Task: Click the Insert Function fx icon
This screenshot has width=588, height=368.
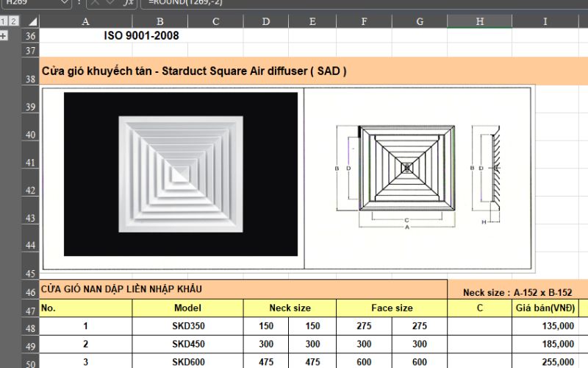Action: 129,3
